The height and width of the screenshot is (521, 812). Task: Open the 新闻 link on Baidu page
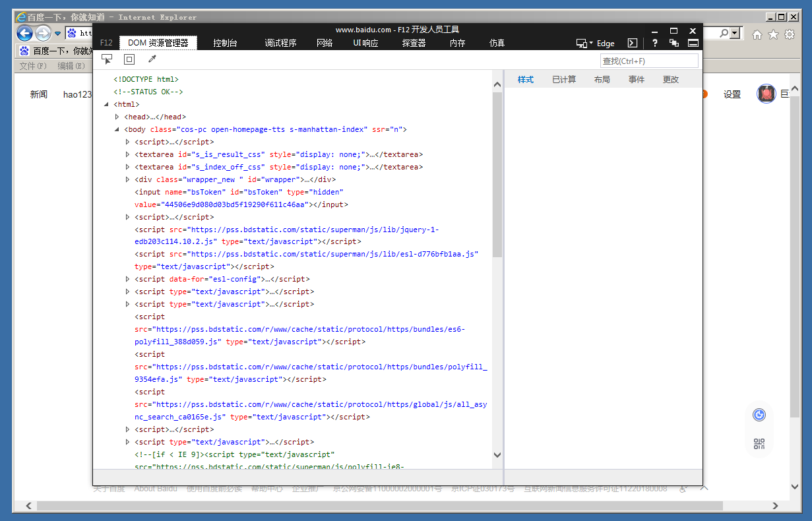coord(39,94)
